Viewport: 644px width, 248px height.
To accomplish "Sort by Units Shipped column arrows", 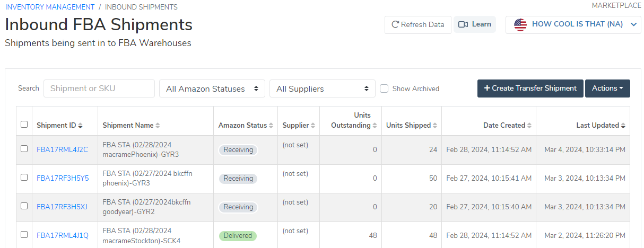I will (435, 126).
